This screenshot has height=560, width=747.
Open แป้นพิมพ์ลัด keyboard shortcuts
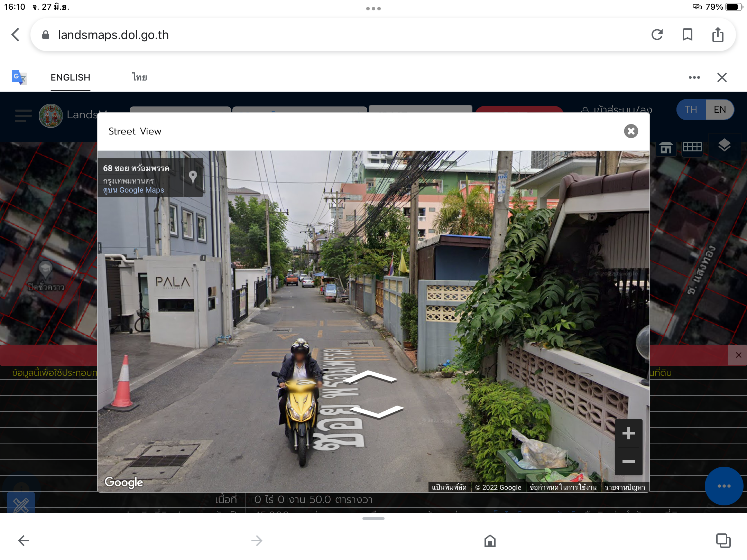[449, 487]
